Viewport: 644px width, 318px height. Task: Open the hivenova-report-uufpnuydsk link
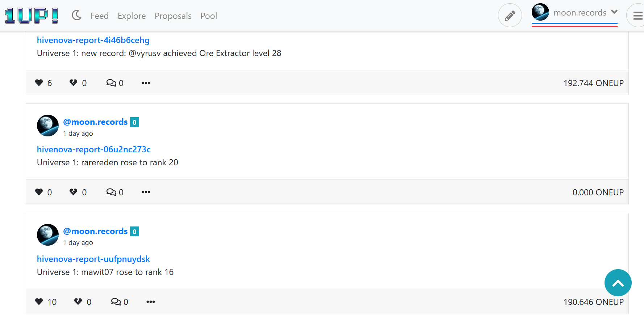[93, 259]
